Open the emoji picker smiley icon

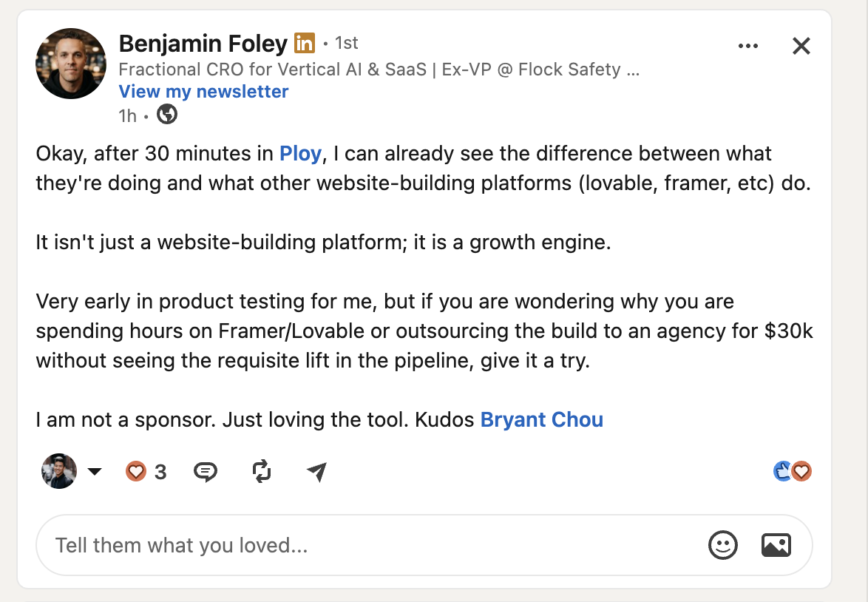[x=722, y=545]
